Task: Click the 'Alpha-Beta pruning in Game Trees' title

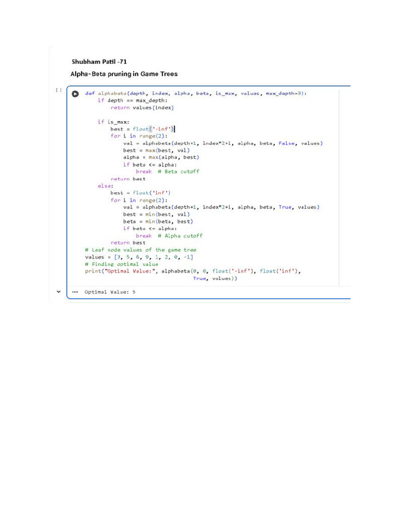Action: 124,74
